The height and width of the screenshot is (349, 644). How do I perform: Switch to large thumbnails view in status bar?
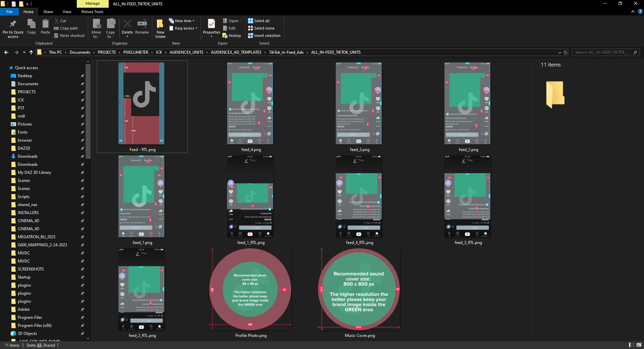(x=639, y=345)
